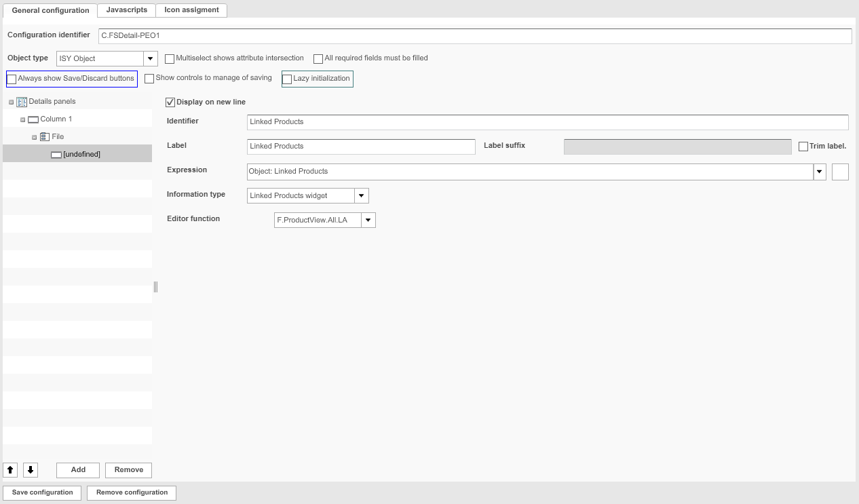Click the small button beside Expression dropdown
The image size is (859, 504).
[x=839, y=172]
